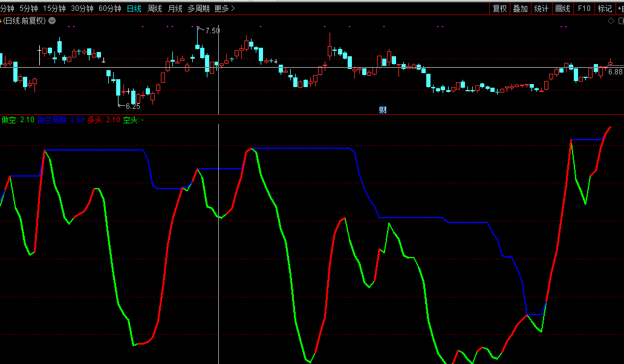The image size is (624, 364).
Task: Click the 6.25 low price marker
Action: tap(132, 106)
